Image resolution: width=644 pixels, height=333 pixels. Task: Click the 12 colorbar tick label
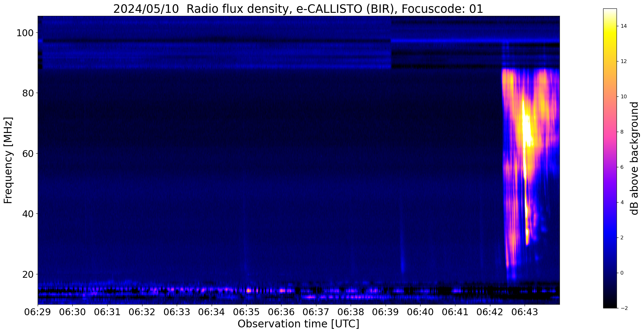click(624, 61)
